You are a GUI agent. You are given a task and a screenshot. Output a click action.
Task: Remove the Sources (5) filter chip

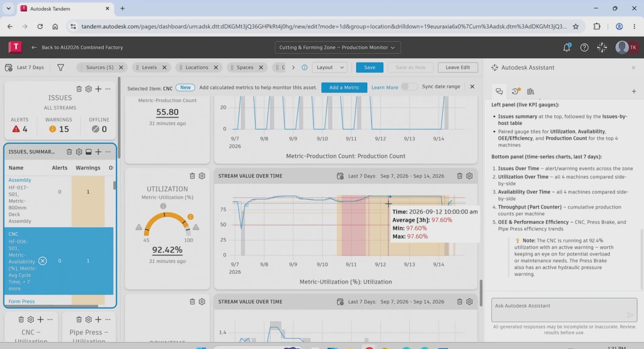tap(121, 68)
